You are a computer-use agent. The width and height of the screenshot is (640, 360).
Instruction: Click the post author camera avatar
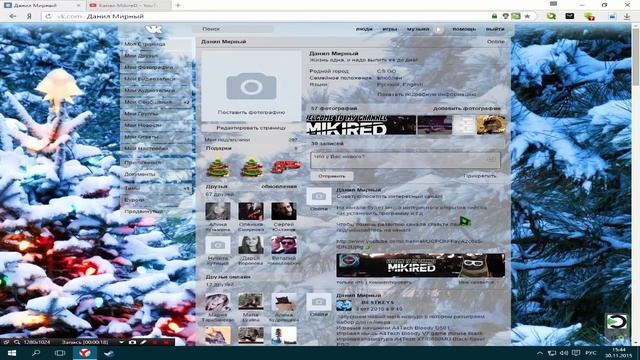[x=319, y=196]
